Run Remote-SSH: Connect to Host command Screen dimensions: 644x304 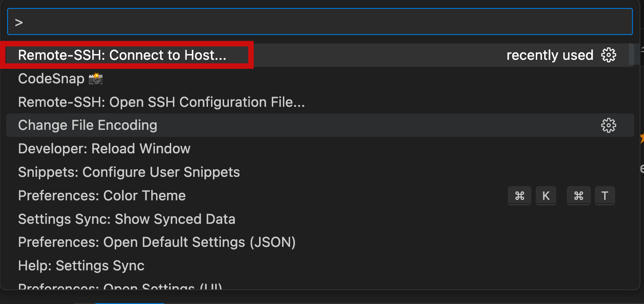(320, 55)
